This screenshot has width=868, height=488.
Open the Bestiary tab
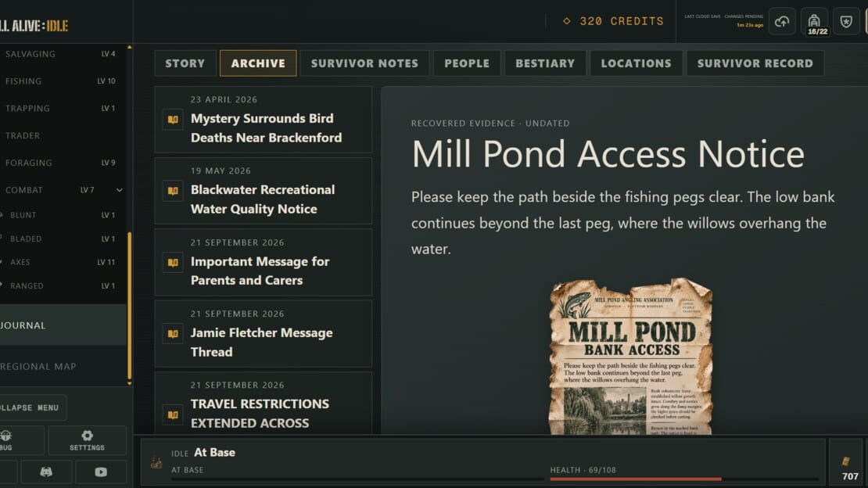(x=545, y=63)
